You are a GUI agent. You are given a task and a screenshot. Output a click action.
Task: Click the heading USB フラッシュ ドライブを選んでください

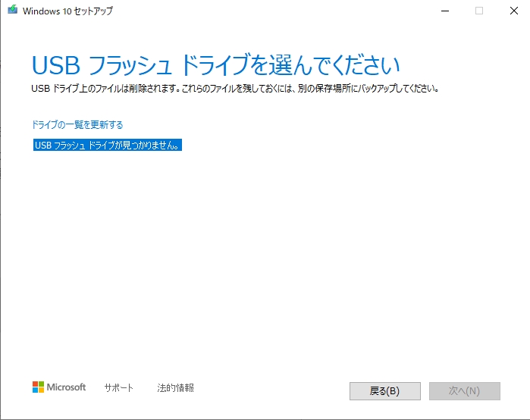pyautogui.click(x=215, y=65)
